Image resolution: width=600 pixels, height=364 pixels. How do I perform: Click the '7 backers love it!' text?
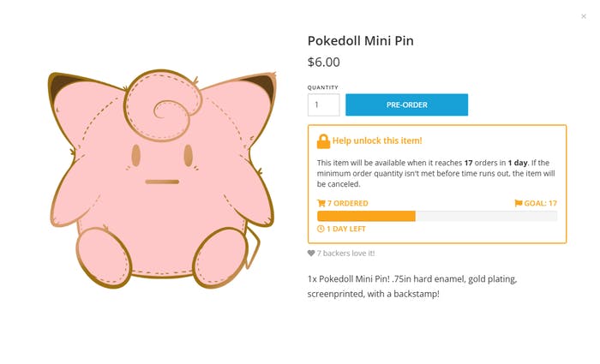coord(346,254)
